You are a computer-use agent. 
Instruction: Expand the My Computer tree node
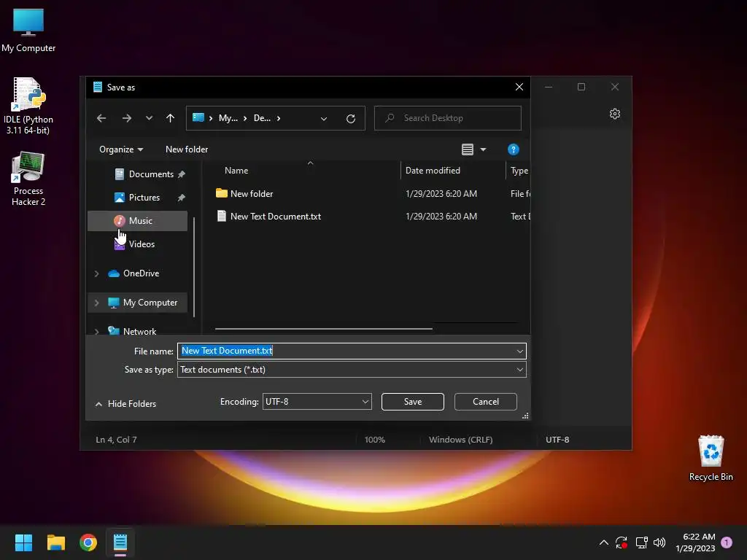click(97, 303)
